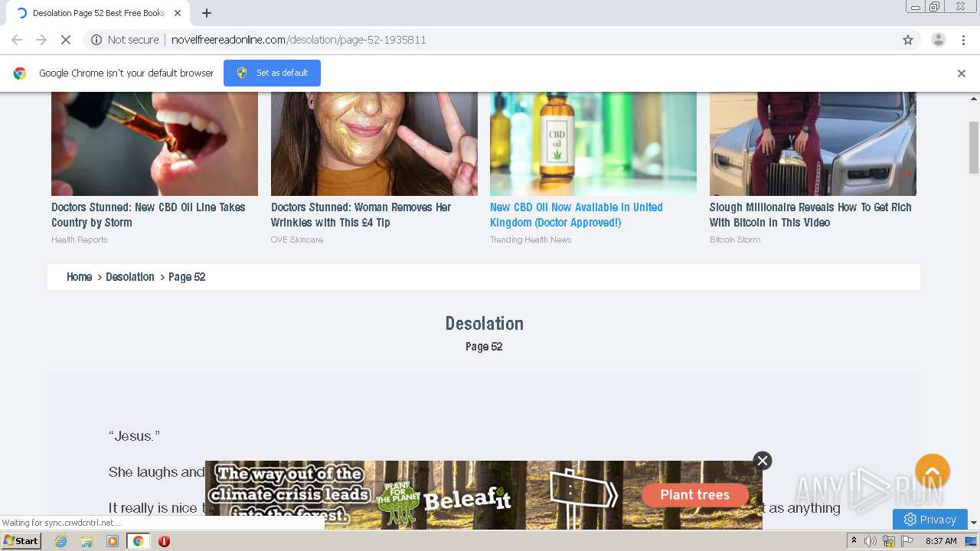Open network status tray icon
The height and width of the screenshot is (551, 980).
[889, 541]
